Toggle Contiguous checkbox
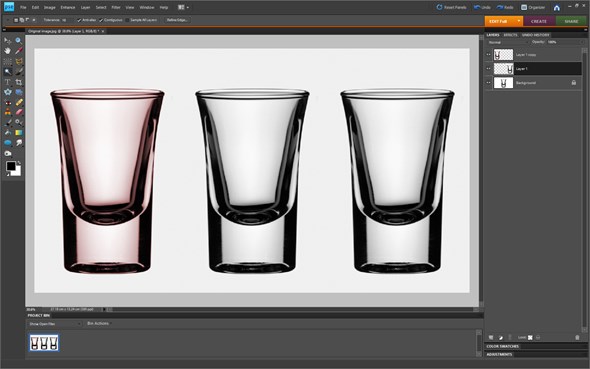The width and height of the screenshot is (590, 369). (101, 20)
